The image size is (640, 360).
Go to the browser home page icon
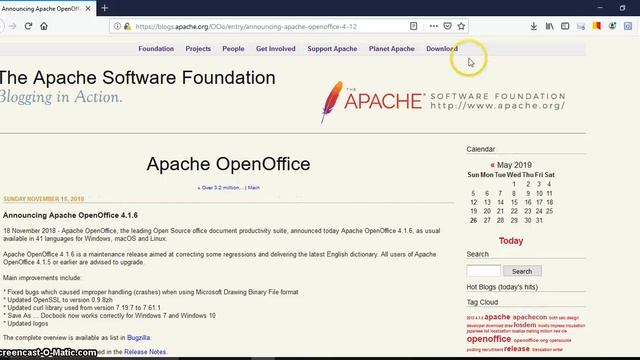click(44, 26)
